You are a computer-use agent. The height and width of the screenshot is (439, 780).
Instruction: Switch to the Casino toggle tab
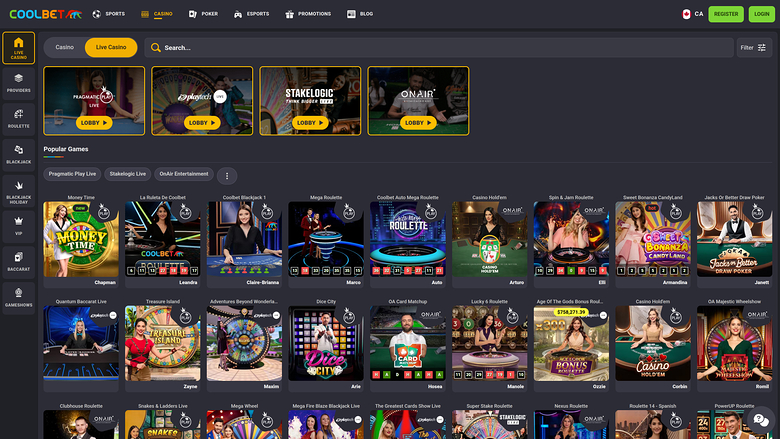pyautogui.click(x=65, y=47)
